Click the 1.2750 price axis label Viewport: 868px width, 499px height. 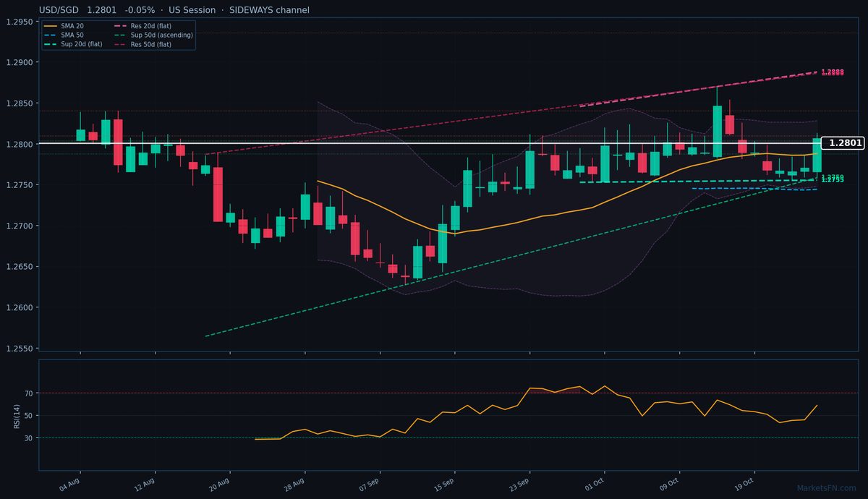click(x=20, y=185)
